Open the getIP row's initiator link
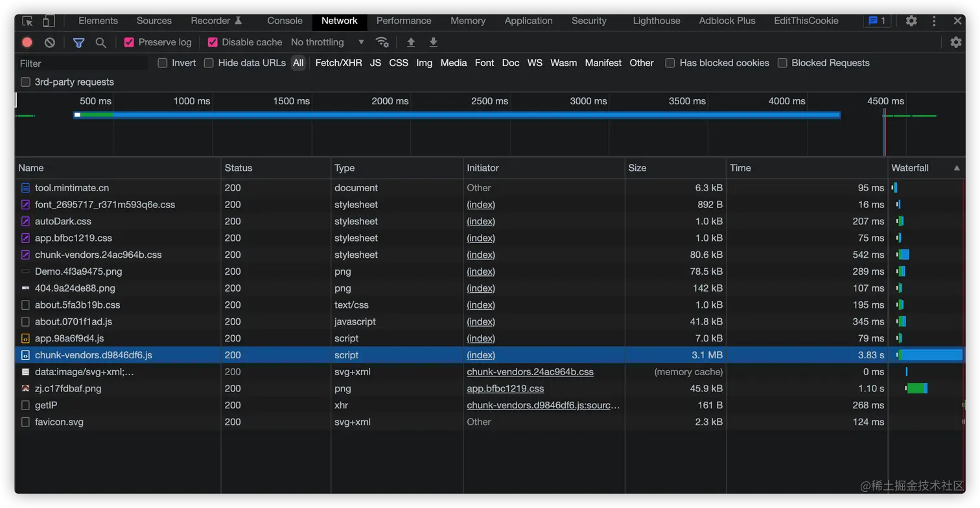This screenshot has width=980, height=508. [543, 406]
